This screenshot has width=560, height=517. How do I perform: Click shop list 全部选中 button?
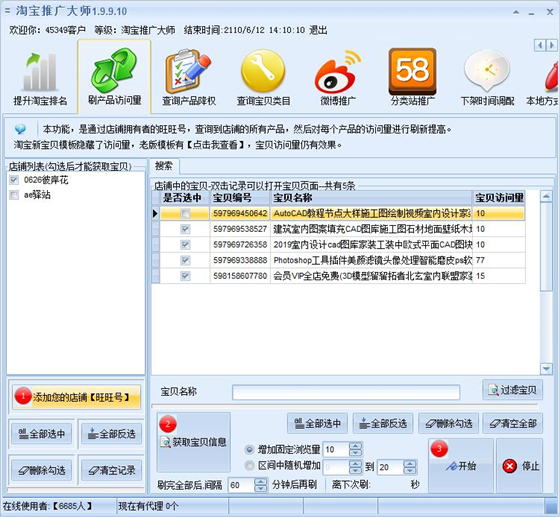[42, 434]
